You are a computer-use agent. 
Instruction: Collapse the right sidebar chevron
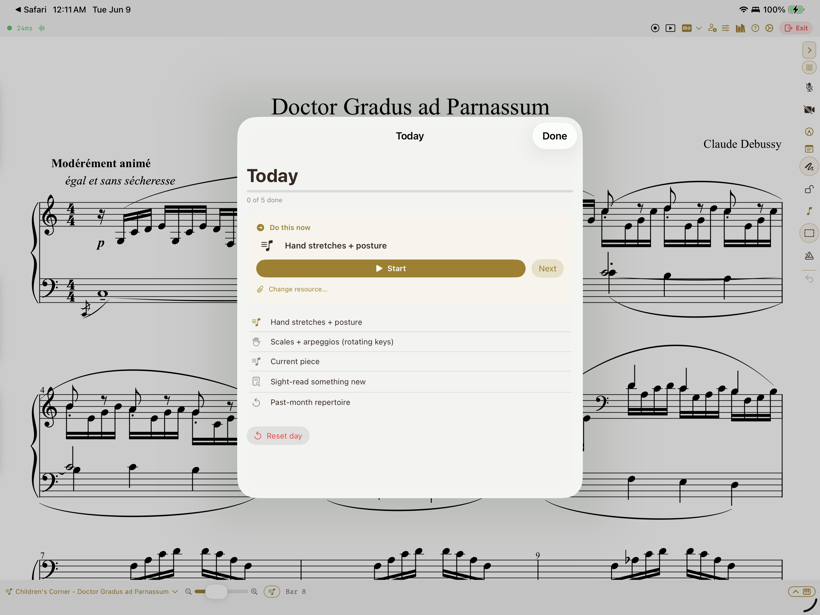810,50
